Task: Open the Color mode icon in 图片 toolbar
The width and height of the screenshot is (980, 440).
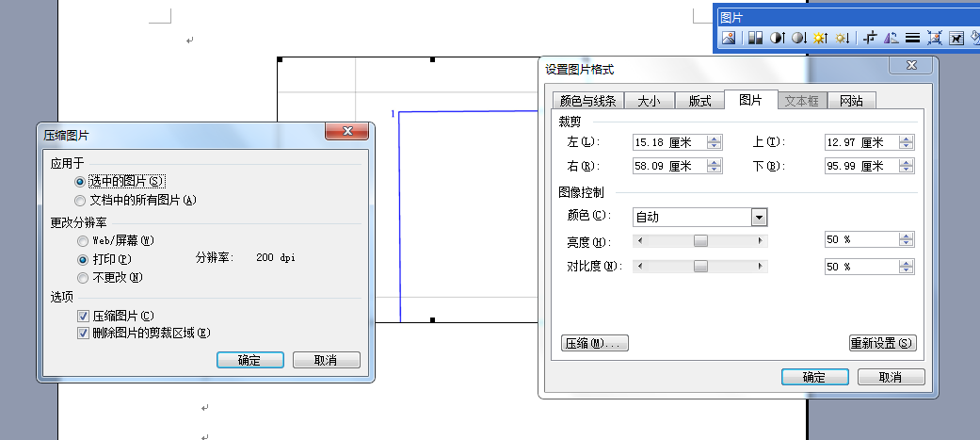Action: tap(755, 39)
